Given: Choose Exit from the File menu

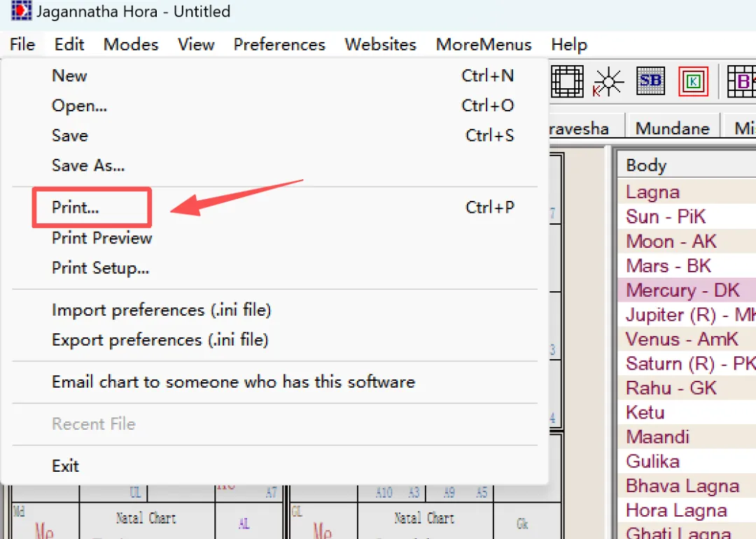Looking at the screenshot, I should click(x=275, y=465).
